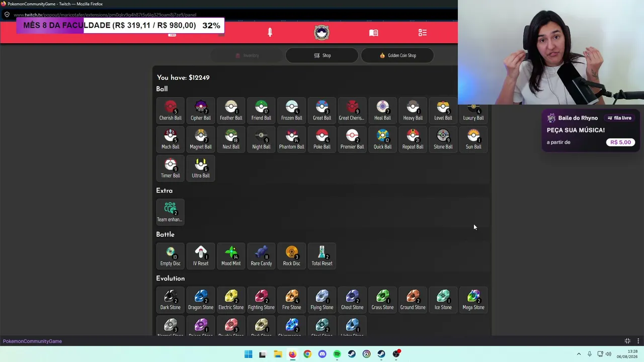Viewport: 644px width, 362px height.
Task: Select the Frozen Ball item
Action: 292,111
